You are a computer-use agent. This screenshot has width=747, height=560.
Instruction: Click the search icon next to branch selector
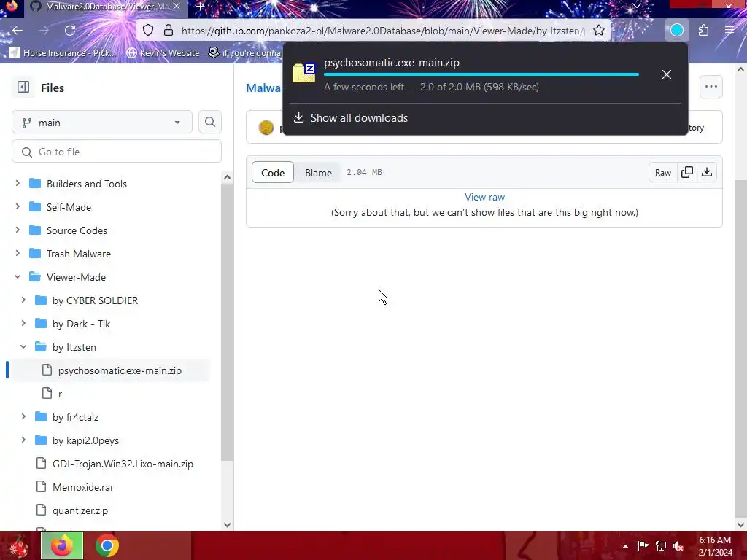tap(209, 122)
